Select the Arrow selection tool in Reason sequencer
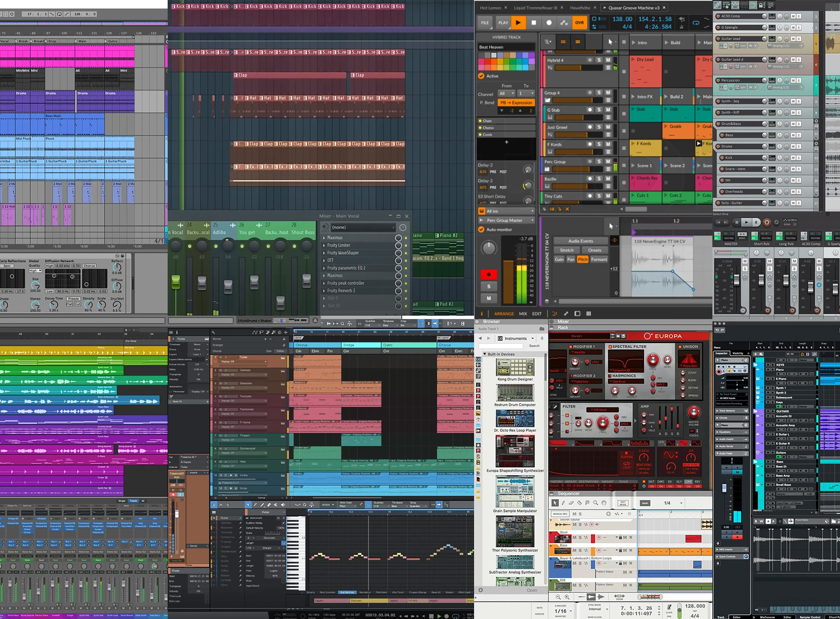The image size is (840, 619). coord(555,503)
